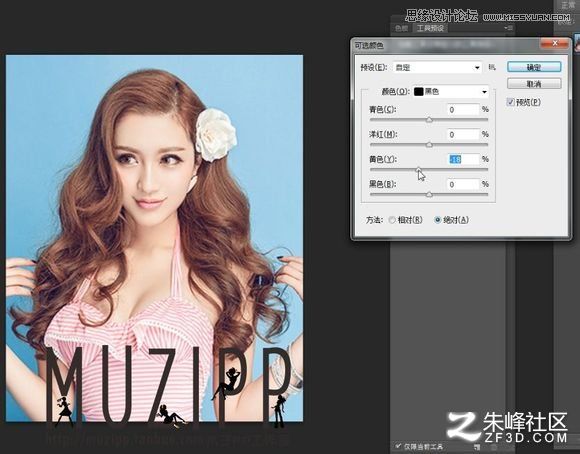Toggle the 预览(P) preview checkbox
The width and height of the screenshot is (580, 454).
tap(511, 102)
